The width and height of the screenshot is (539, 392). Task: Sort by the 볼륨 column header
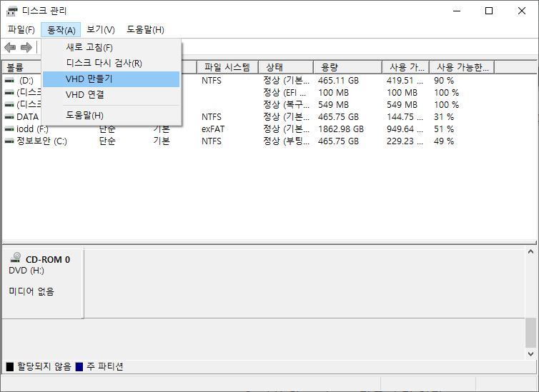pyautogui.click(x=21, y=67)
